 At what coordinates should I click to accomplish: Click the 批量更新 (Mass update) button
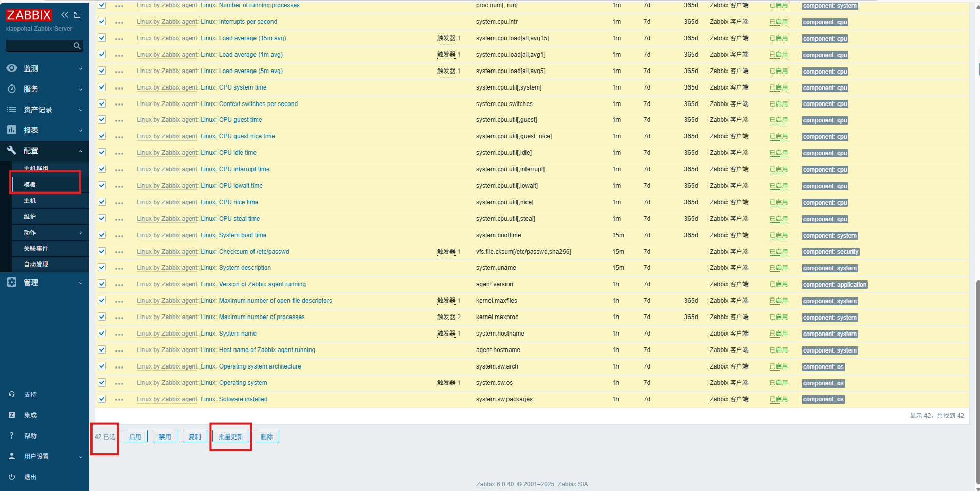230,436
